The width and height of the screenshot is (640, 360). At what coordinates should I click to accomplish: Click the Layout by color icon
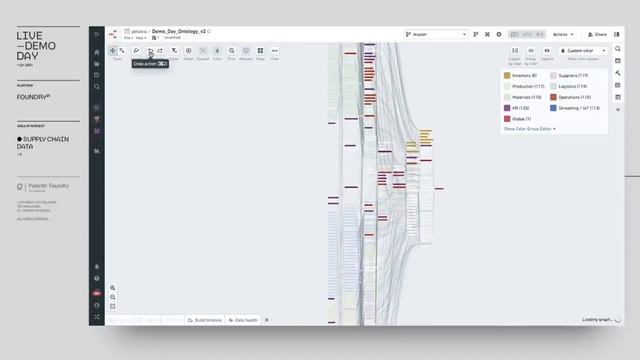point(515,51)
